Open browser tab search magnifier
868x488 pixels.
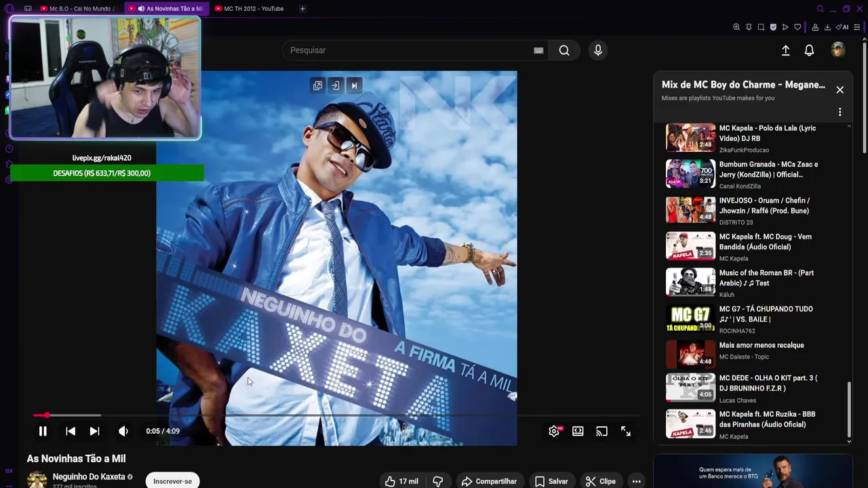(820, 9)
